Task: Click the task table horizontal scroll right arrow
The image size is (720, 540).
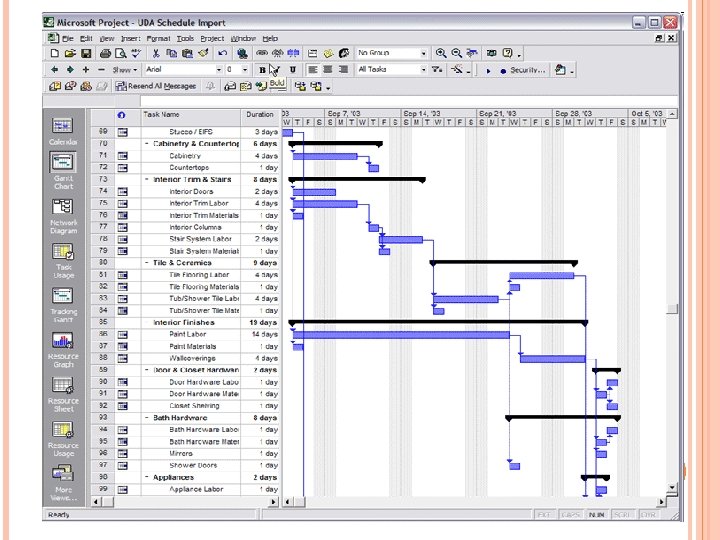Action: (x=273, y=502)
